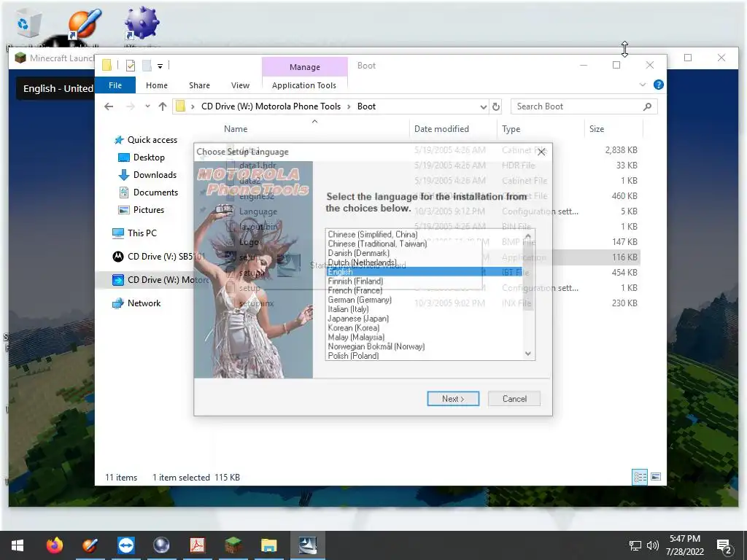
Task: Select Korean (Korea) in language list
Action: [x=354, y=327]
